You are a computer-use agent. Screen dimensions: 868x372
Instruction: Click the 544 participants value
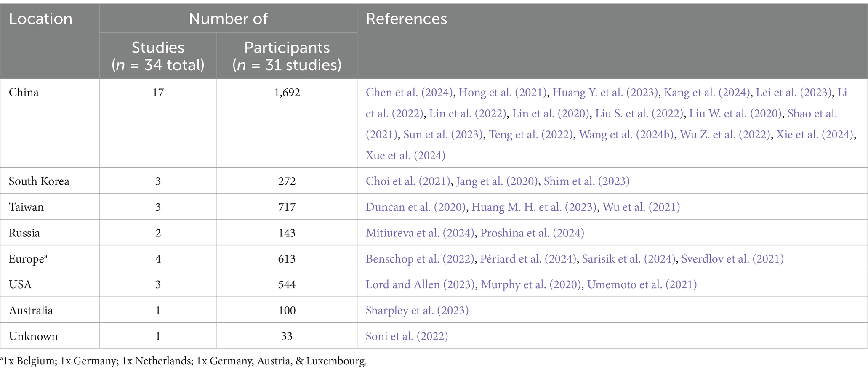[x=287, y=284]
